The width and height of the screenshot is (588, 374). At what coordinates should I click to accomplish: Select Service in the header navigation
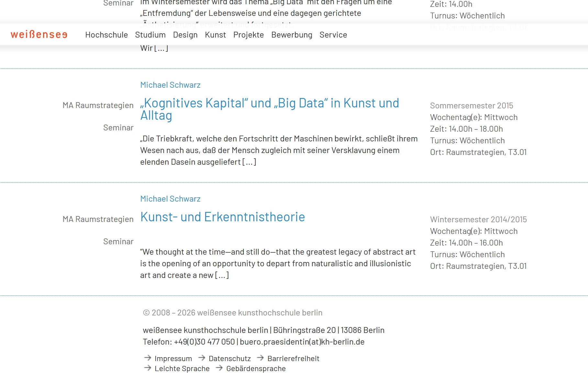click(x=333, y=35)
